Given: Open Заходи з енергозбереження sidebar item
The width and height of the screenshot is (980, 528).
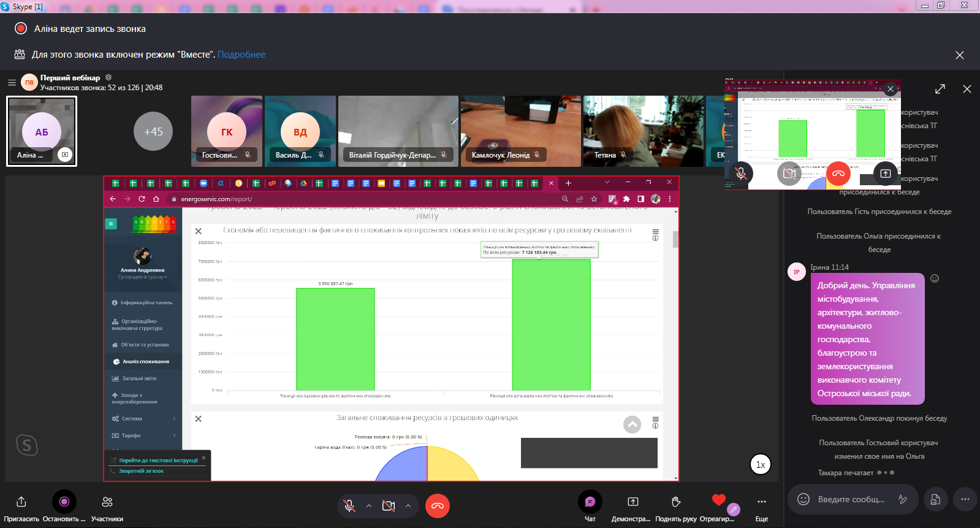Looking at the screenshot, I should point(143,399).
